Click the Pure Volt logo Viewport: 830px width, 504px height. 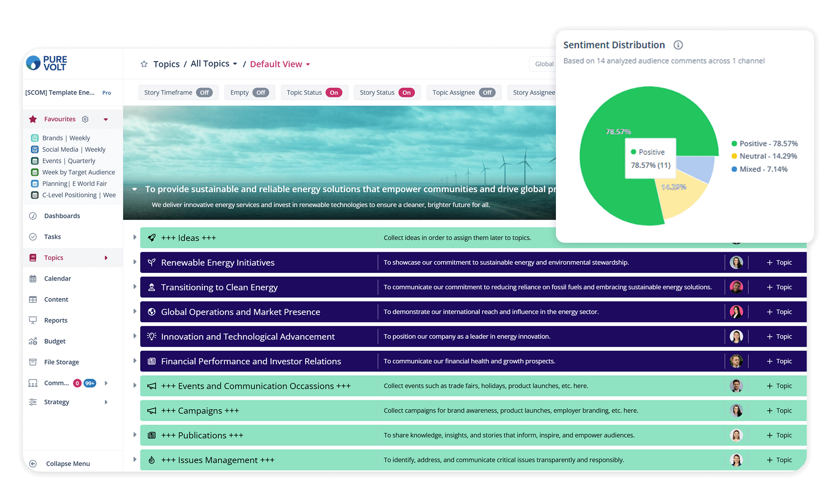(x=47, y=63)
